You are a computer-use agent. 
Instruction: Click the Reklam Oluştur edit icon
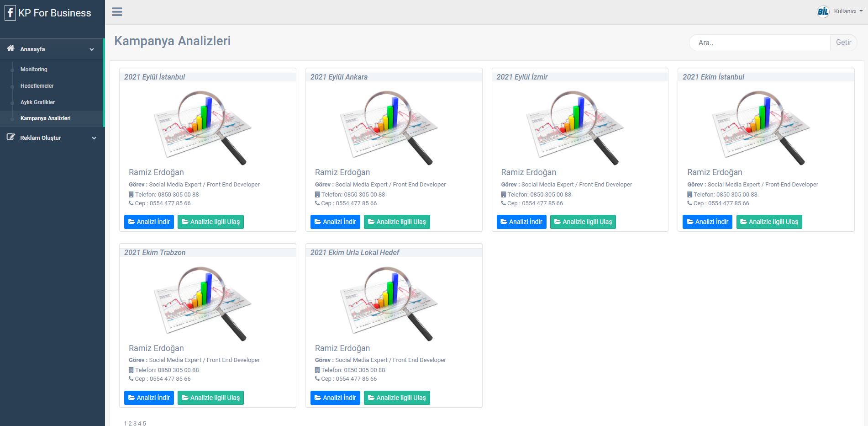(x=11, y=137)
